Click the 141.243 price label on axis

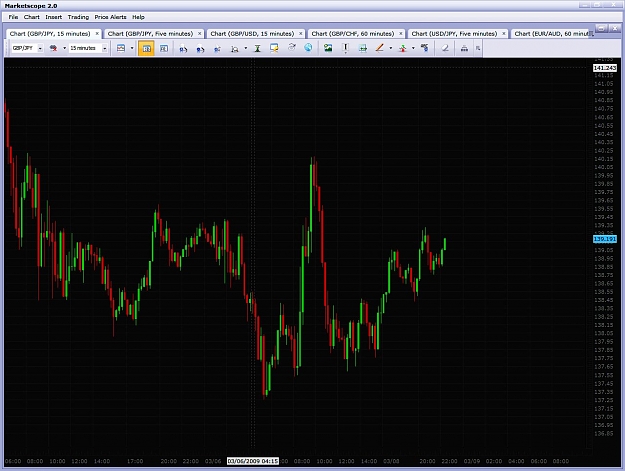click(x=605, y=68)
